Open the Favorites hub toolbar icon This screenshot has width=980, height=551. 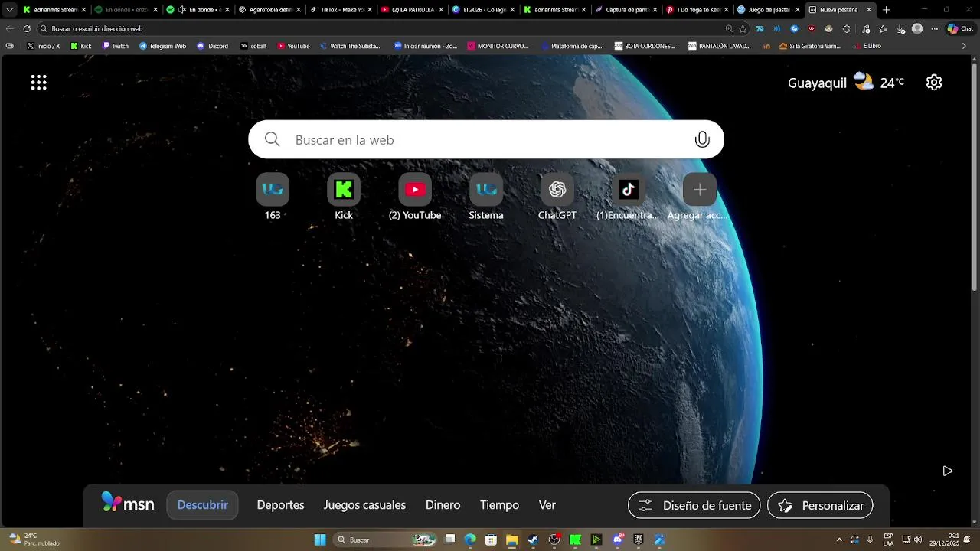(883, 28)
